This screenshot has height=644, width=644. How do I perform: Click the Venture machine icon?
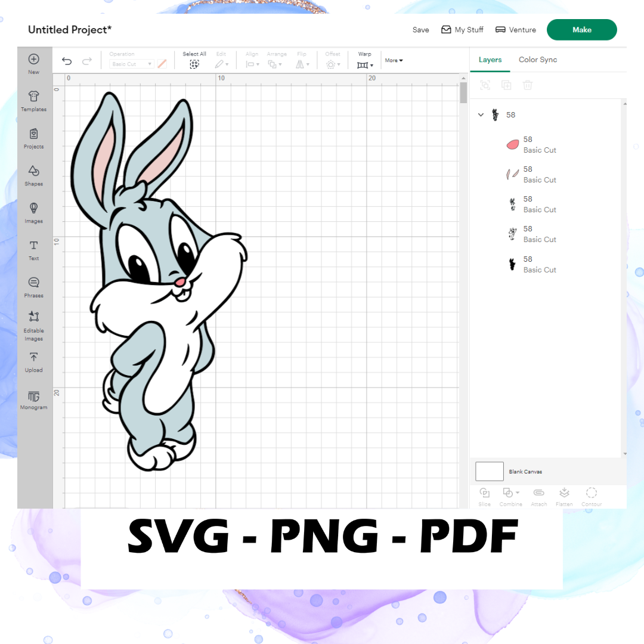500,30
